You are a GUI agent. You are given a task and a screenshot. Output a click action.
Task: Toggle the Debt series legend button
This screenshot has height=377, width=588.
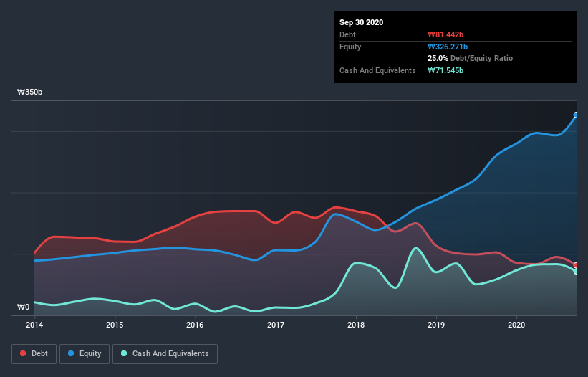coord(34,354)
